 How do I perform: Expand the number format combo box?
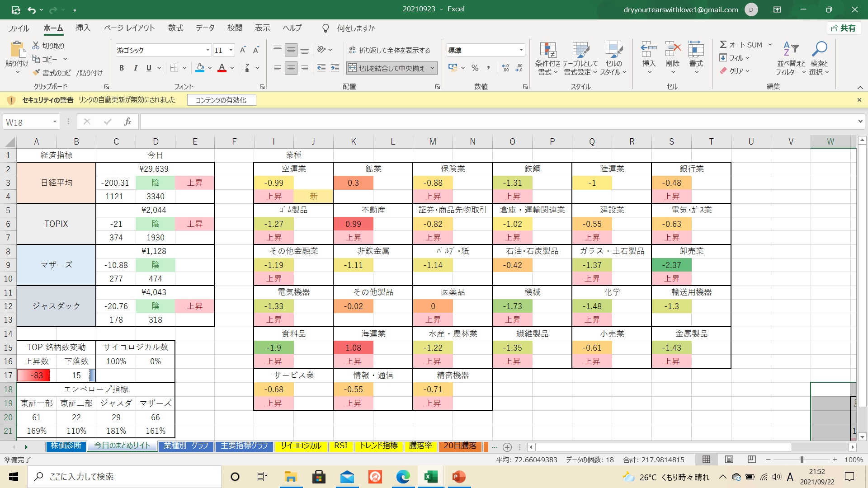(521, 50)
